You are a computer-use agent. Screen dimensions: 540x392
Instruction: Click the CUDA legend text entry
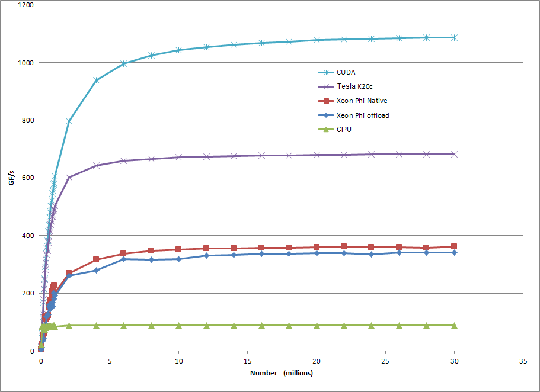tap(346, 72)
